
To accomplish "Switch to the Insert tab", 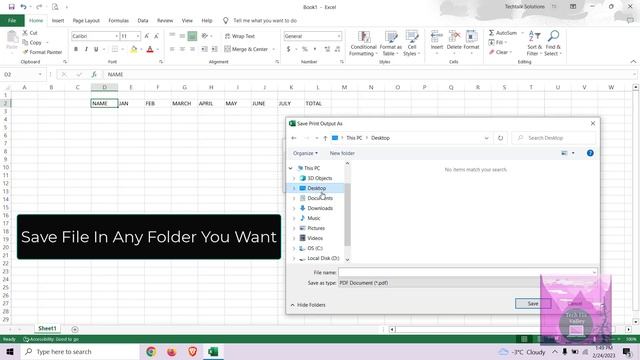I will click(x=58, y=20).
